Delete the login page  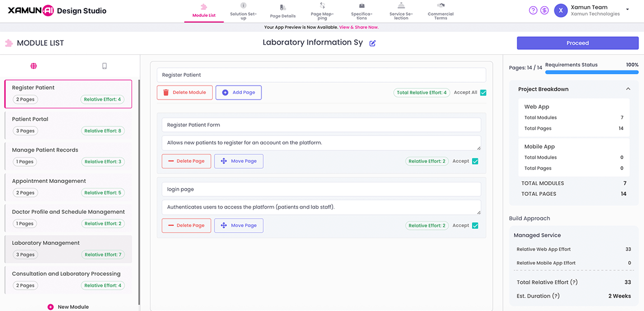[186, 225]
